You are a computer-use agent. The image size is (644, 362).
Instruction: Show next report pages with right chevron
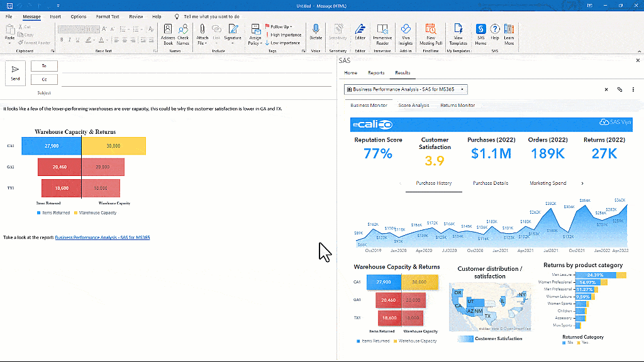click(582, 184)
